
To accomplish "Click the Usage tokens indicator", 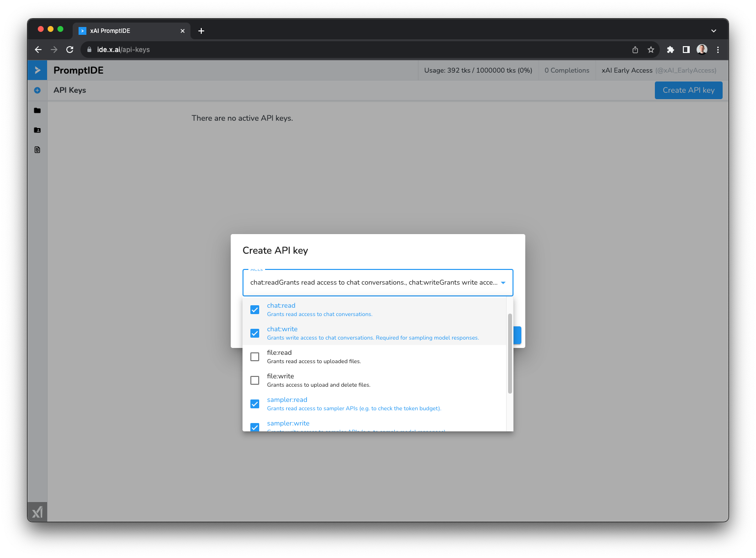I will point(478,70).
